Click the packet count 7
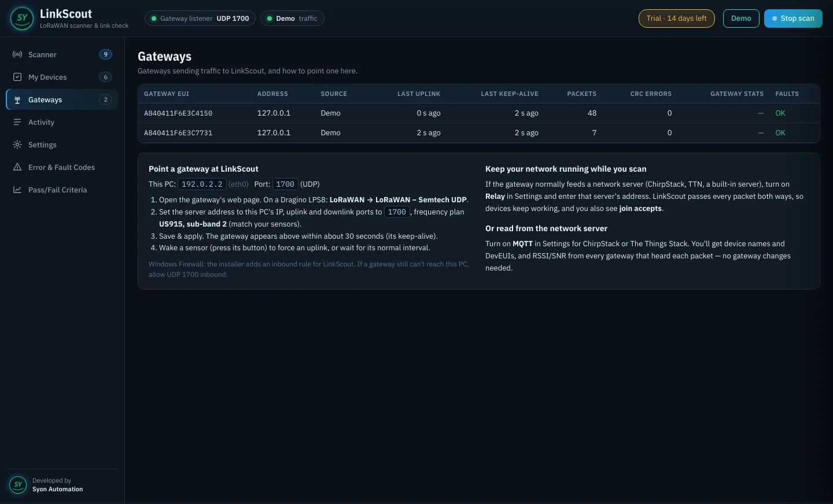Image resolution: width=833 pixels, height=504 pixels. 594,133
